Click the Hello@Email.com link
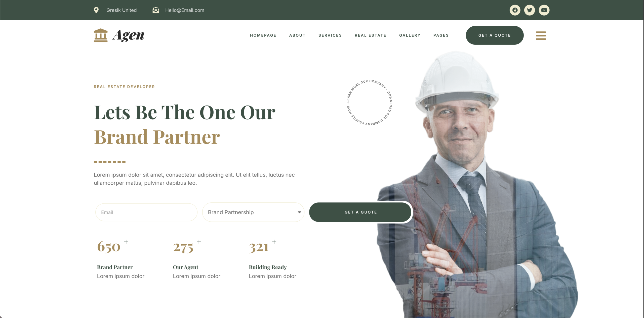 tap(185, 10)
